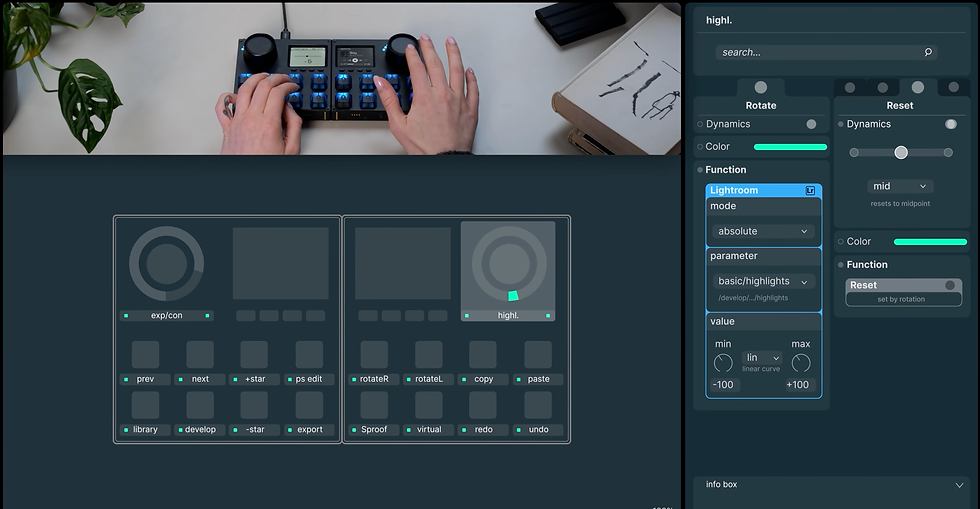The width and height of the screenshot is (980, 509).
Task: Click the Color radio dot under Reset
Action: click(x=841, y=241)
